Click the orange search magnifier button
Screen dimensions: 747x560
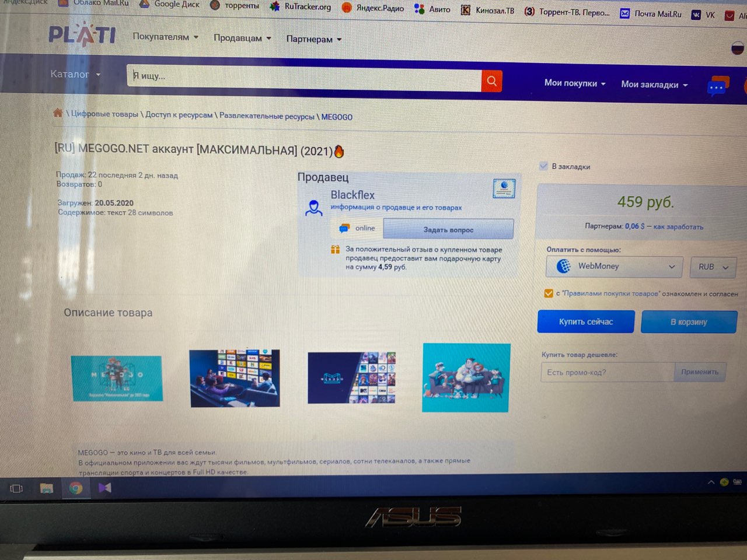pos(491,80)
